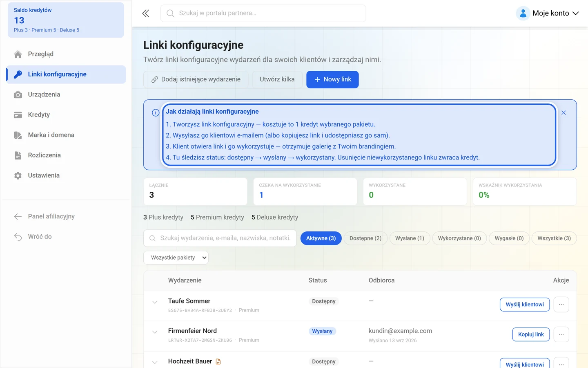Screen dimensions: 588x368
Task: Focus the 'Szukaj w portalu partnera' search field
Action: (x=263, y=13)
